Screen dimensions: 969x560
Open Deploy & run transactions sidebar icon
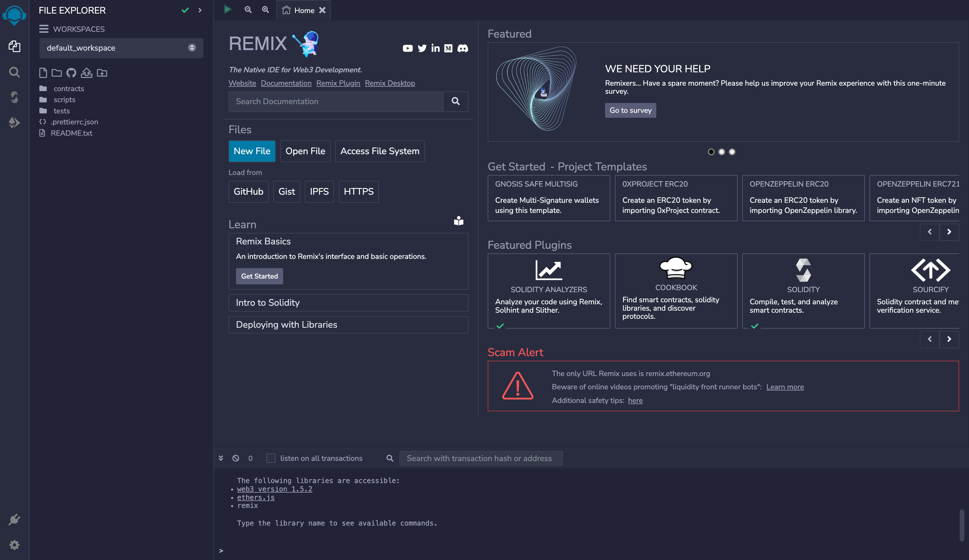(x=14, y=123)
